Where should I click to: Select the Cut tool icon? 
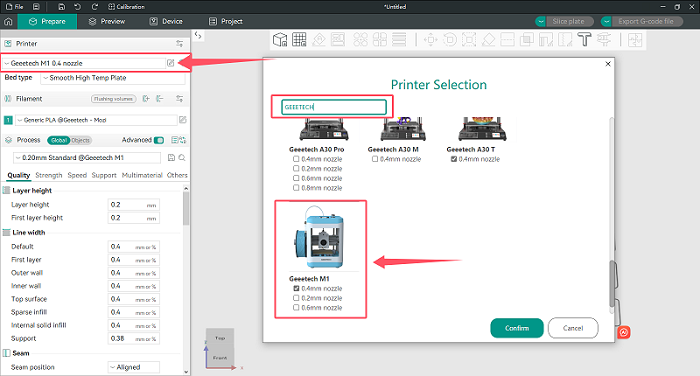coord(507,40)
